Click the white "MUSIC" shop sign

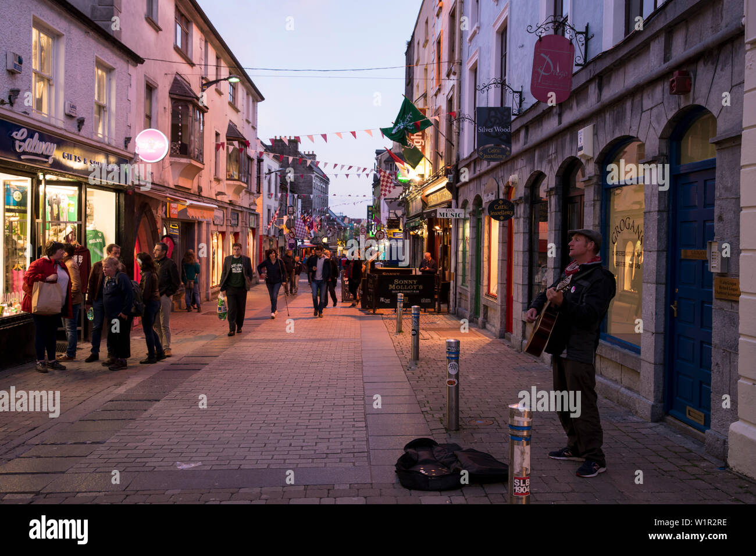coord(450,213)
